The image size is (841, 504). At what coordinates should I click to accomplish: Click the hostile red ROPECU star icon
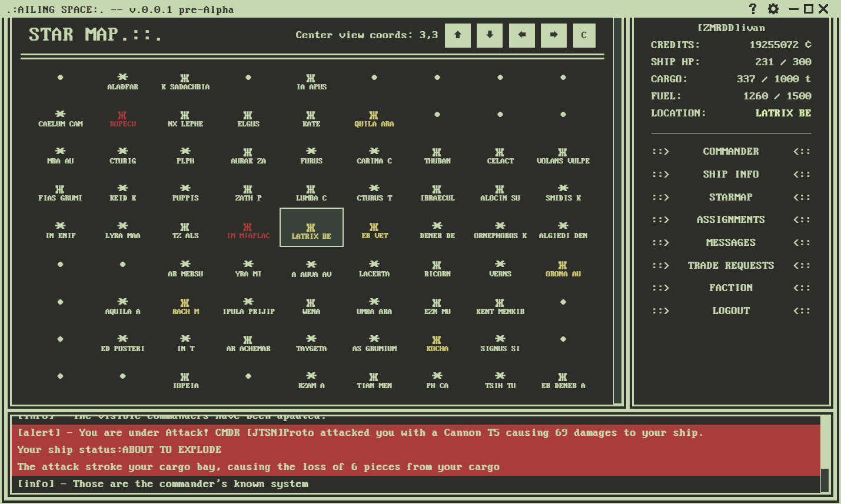122,114
